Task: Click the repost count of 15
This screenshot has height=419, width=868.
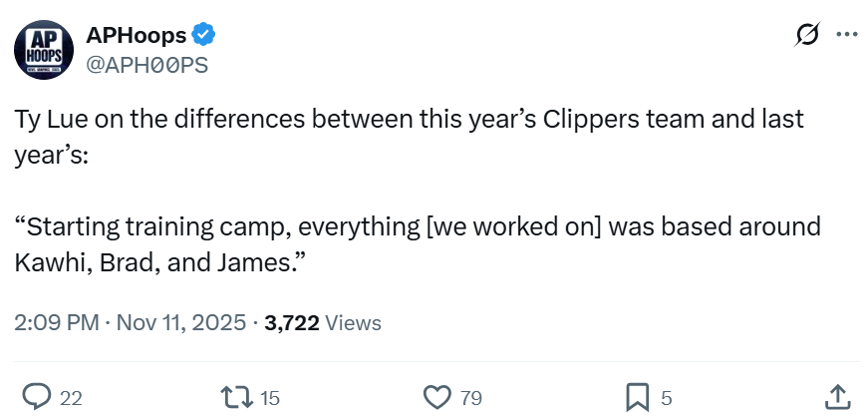Action: (270, 398)
